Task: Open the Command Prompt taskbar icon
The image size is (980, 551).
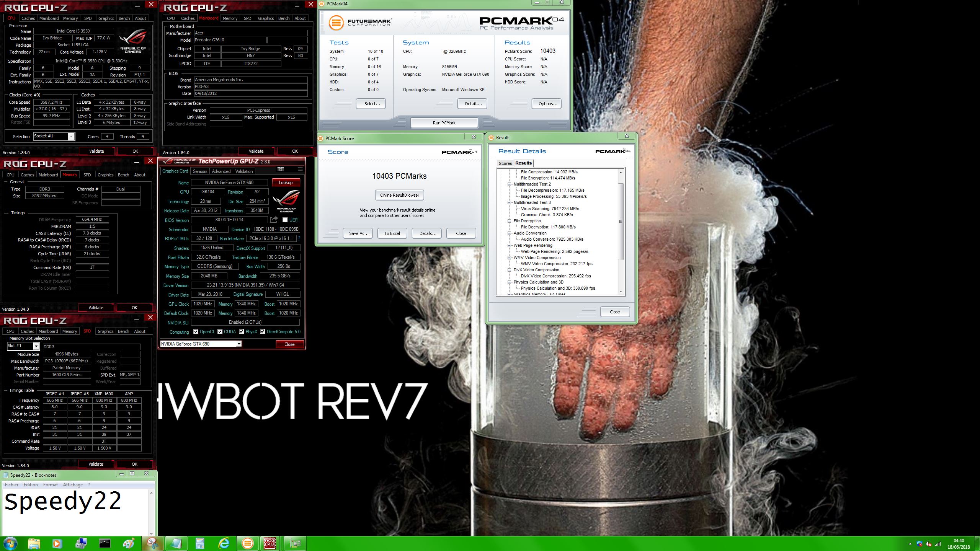Action: (105, 543)
